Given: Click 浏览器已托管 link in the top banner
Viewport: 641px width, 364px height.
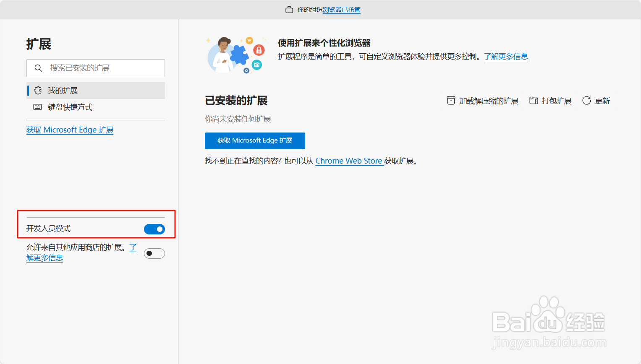Looking at the screenshot, I should 341,9.
